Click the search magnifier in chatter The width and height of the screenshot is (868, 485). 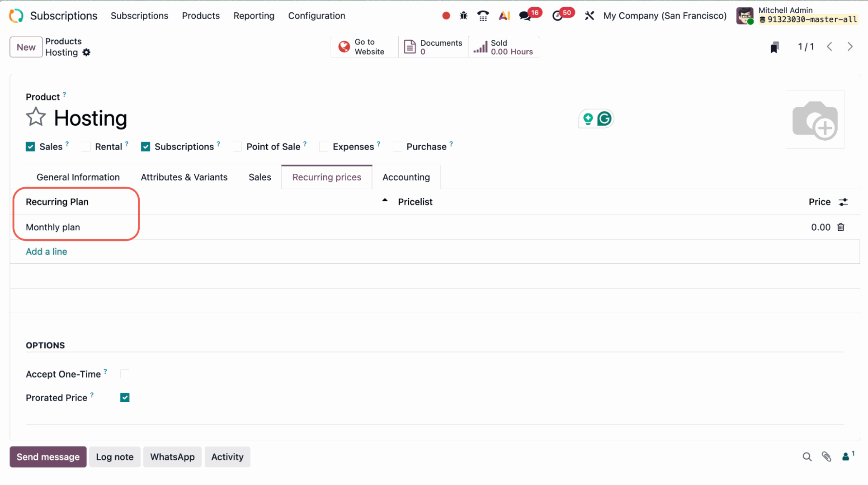pyautogui.click(x=807, y=456)
